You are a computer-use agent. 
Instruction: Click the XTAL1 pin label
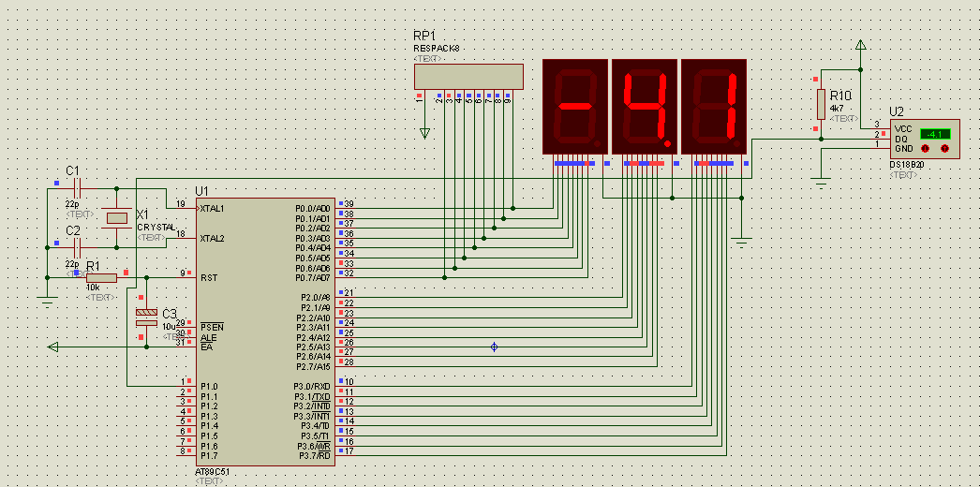pos(212,209)
